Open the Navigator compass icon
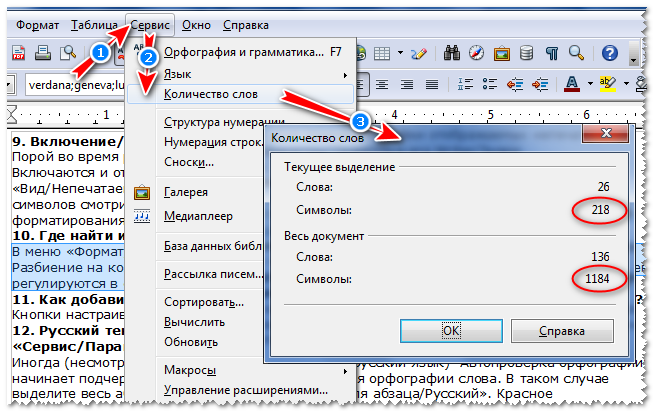The height and width of the screenshot is (411, 653). coord(476,52)
